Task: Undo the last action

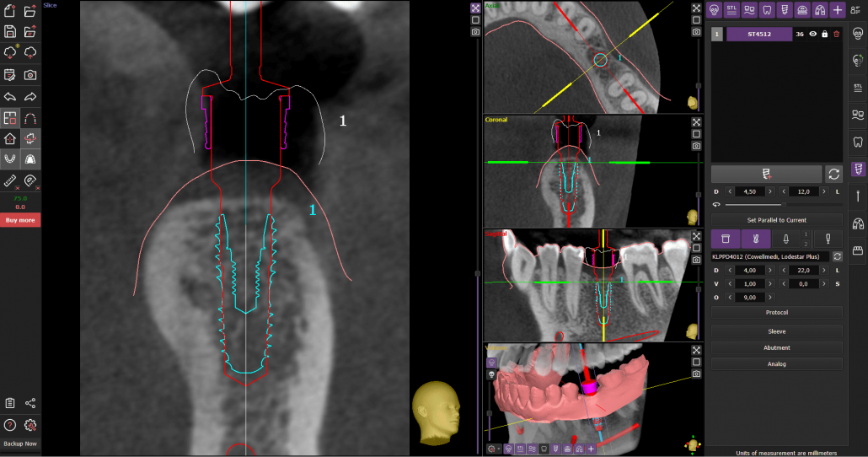Action: (10, 96)
